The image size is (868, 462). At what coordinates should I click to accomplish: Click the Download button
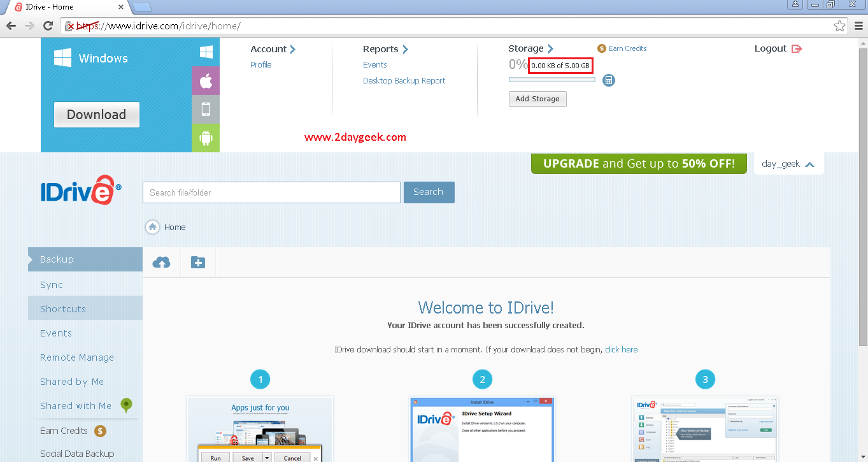coord(97,115)
